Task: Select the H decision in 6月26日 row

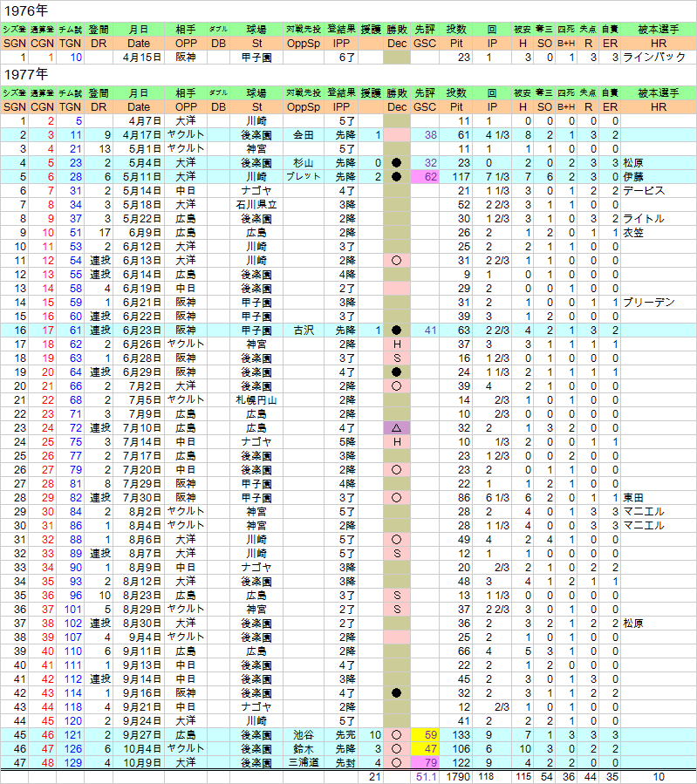Action: click(x=397, y=344)
